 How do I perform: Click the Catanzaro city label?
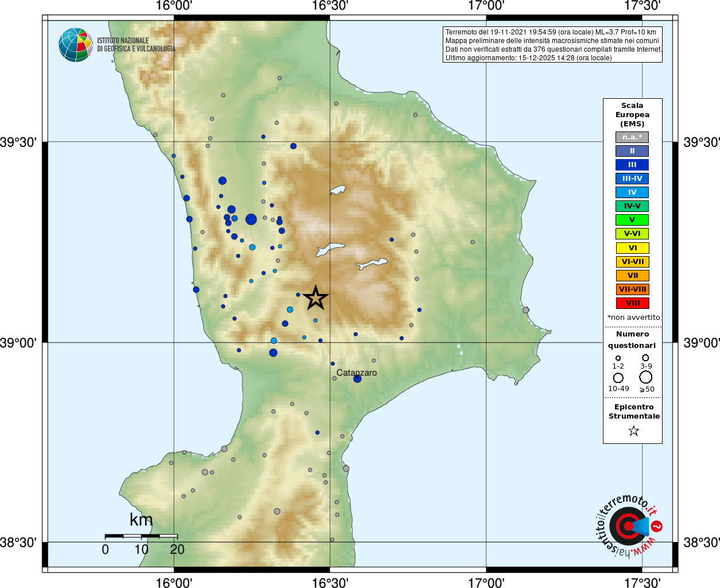(x=357, y=373)
